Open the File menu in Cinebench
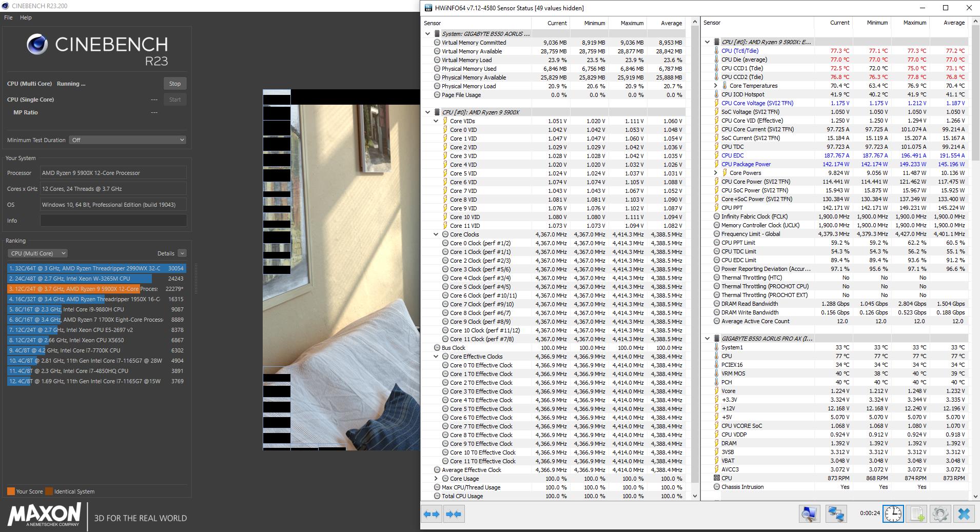The image size is (980, 532). click(x=8, y=17)
